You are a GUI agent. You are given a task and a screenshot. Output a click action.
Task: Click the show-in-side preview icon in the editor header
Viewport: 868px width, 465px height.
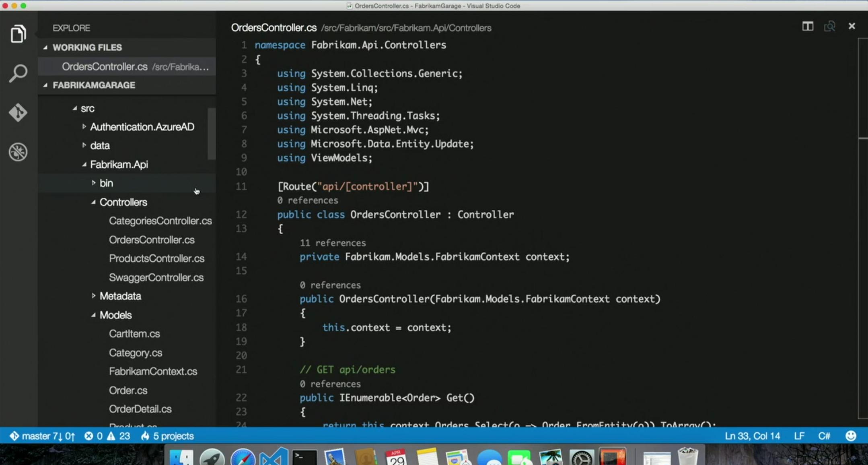click(x=829, y=27)
